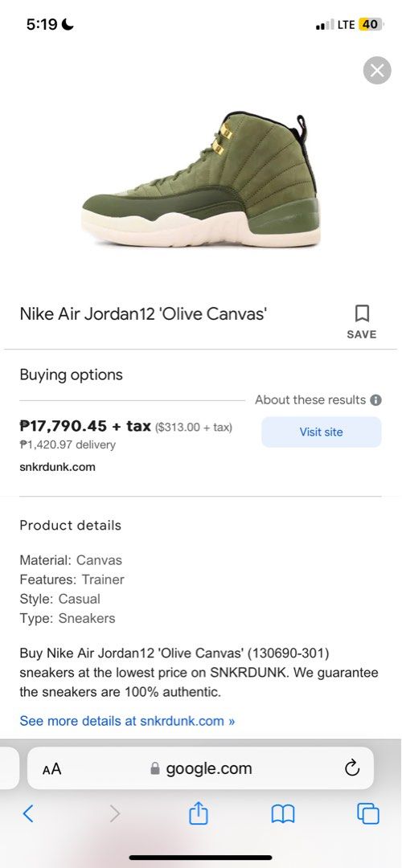Open the AA reader text options

pos(52,768)
